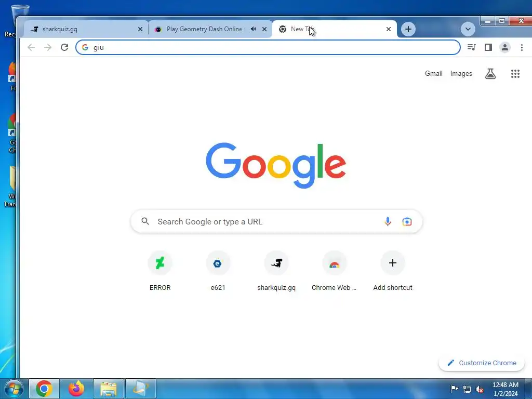Click the Customize Chrome button
Viewport: 532px width, 399px height.
(482, 363)
